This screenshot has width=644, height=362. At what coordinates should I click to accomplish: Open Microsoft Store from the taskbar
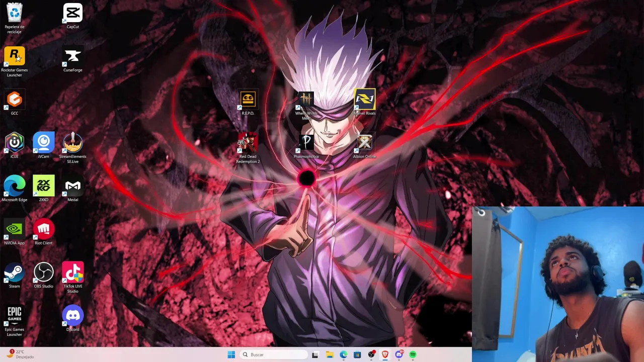pos(357,354)
